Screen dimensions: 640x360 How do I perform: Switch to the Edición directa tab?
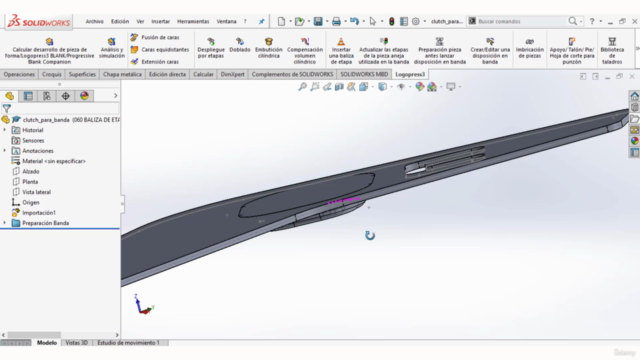tap(167, 74)
